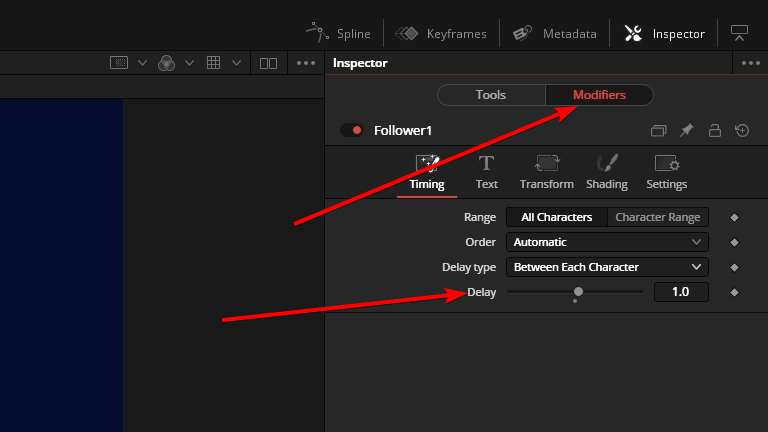Open the Keyframes editor panel

tap(440, 33)
